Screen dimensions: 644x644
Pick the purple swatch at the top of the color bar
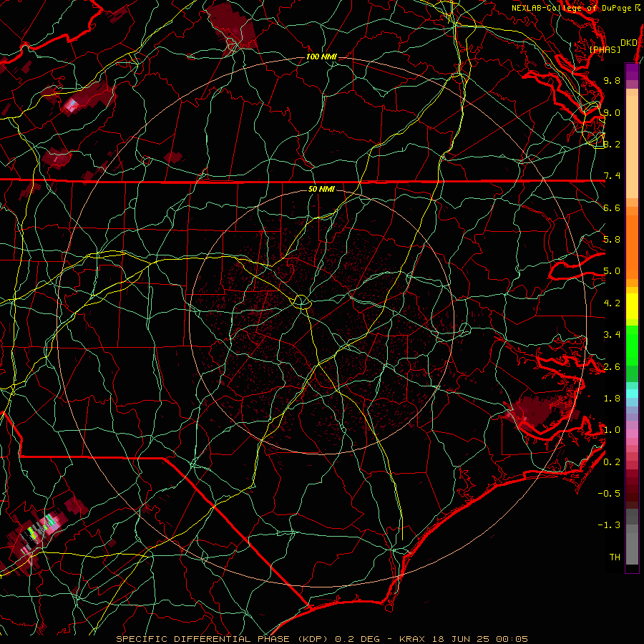[x=632, y=72]
